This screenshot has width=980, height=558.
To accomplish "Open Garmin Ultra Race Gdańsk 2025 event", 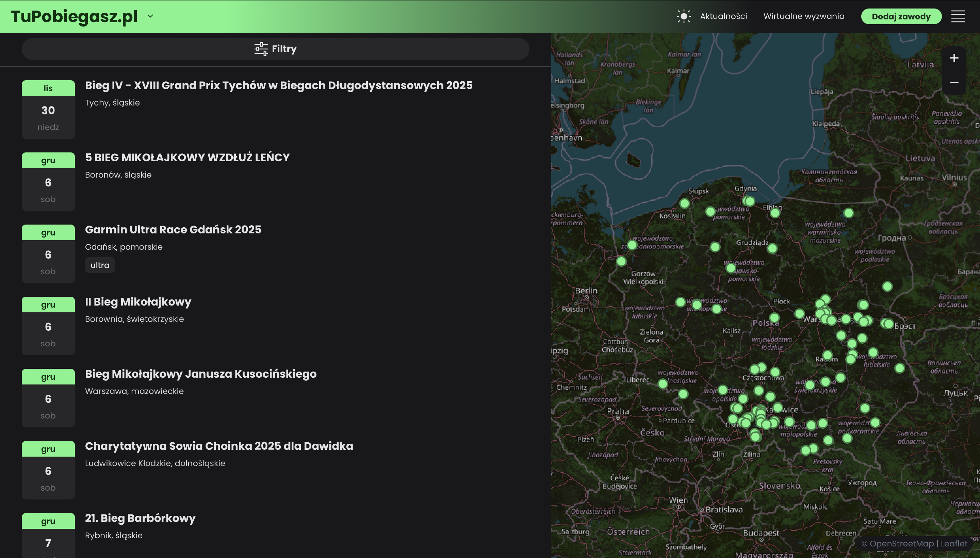I will [x=173, y=230].
